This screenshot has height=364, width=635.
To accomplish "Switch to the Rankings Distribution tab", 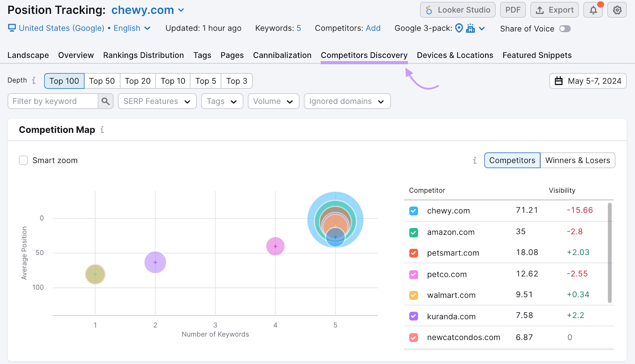I will click(x=143, y=55).
